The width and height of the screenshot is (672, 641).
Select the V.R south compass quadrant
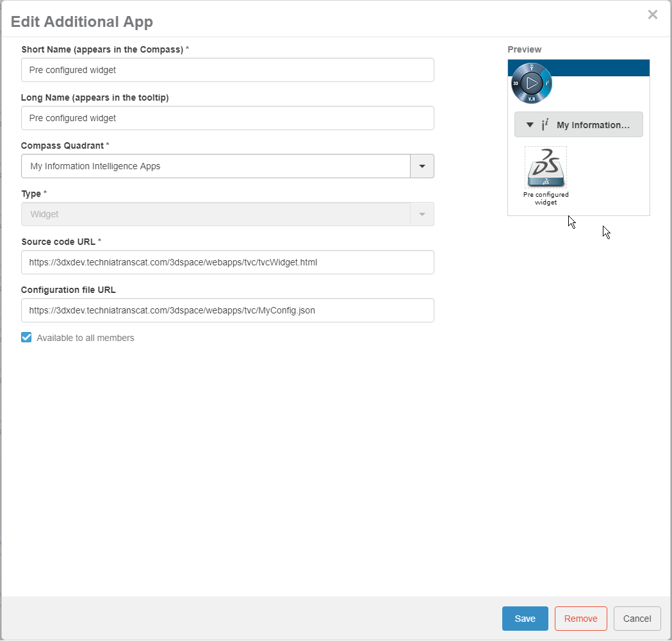531,99
